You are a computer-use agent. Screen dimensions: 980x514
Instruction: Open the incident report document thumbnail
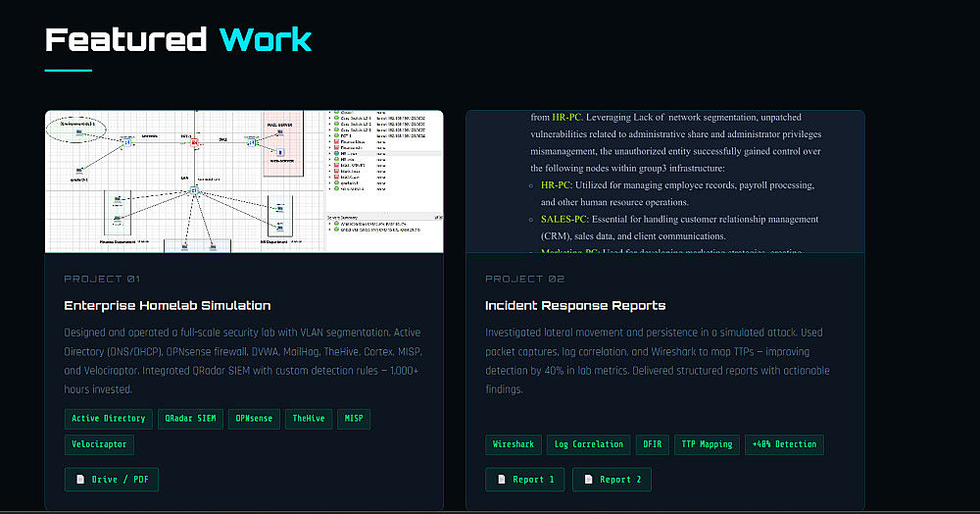665,181
